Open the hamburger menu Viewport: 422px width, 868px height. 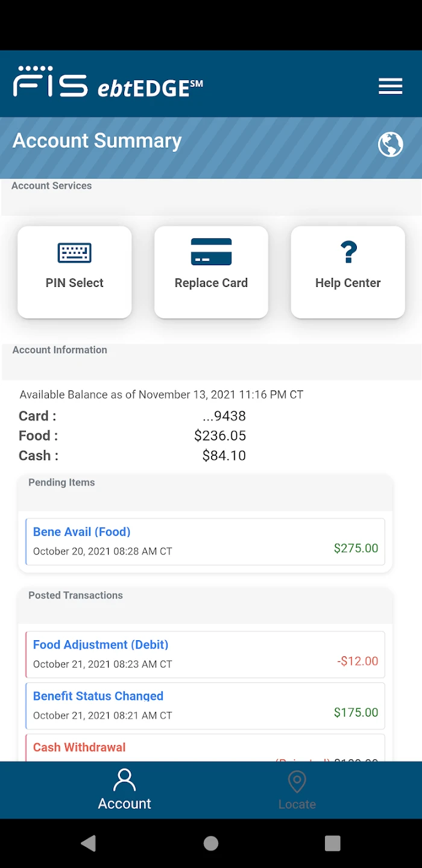390,86
